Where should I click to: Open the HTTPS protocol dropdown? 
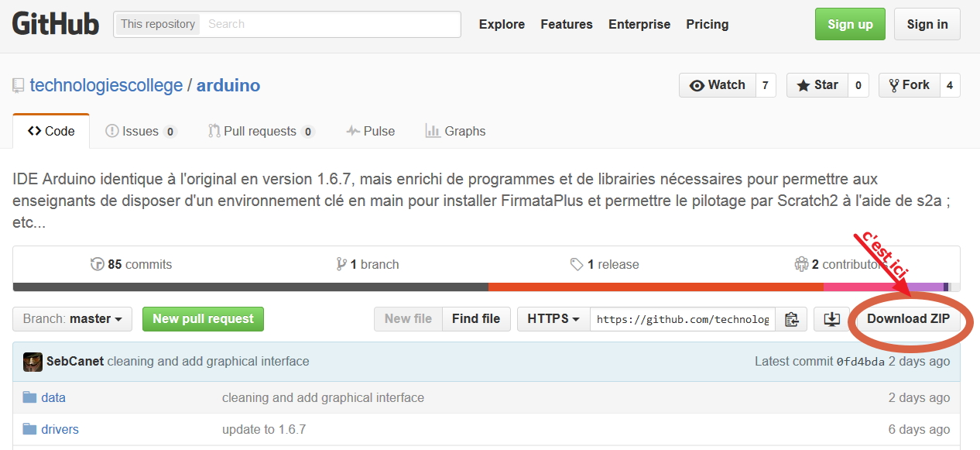[x=553, y=319]
